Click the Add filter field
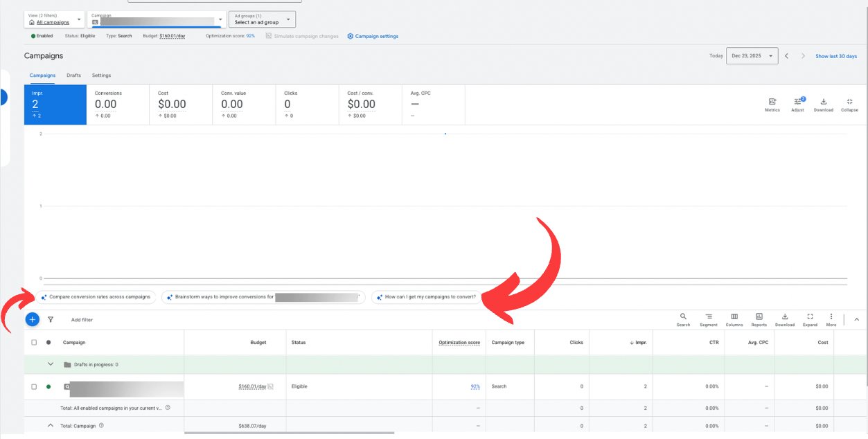The image size is (868, 439). [x=81, y=319]
